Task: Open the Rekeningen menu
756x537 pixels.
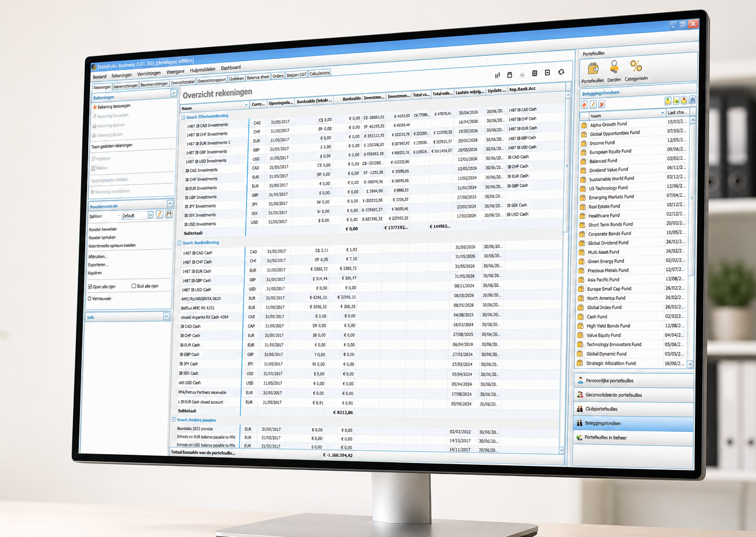Action: click(122, 75)
